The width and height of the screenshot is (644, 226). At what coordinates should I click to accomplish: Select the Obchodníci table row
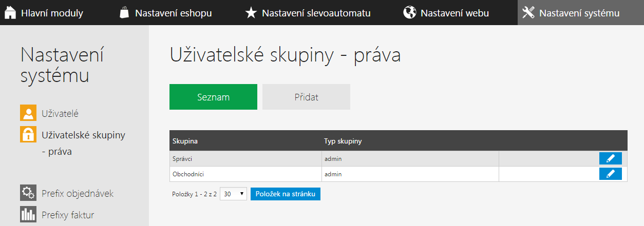point(398,174)
